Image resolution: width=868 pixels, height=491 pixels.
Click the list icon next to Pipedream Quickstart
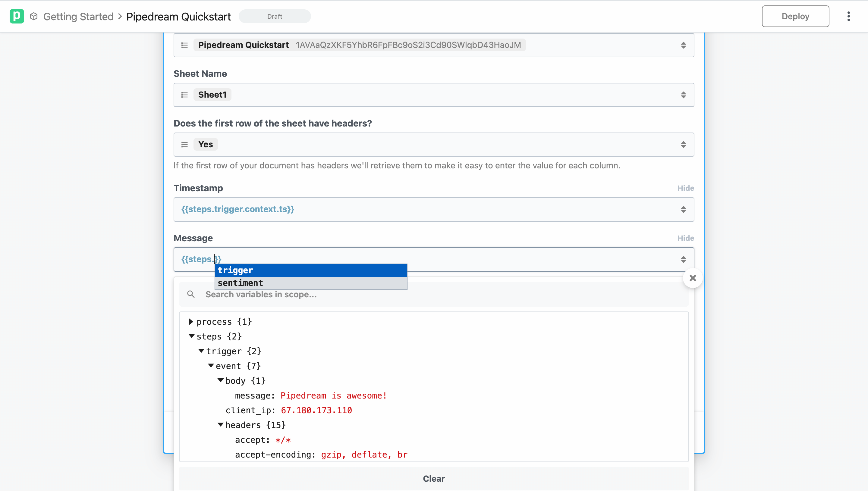click(x=184, y=45)
